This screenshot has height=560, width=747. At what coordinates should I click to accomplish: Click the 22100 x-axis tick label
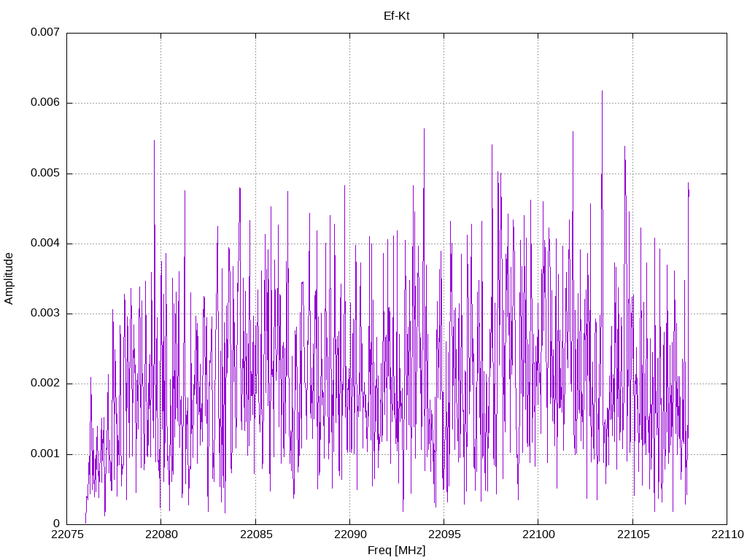(x=538, y=534)
